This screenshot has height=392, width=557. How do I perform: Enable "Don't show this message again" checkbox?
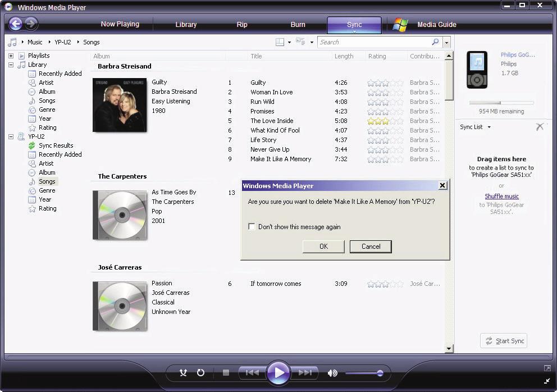point(252,226)
